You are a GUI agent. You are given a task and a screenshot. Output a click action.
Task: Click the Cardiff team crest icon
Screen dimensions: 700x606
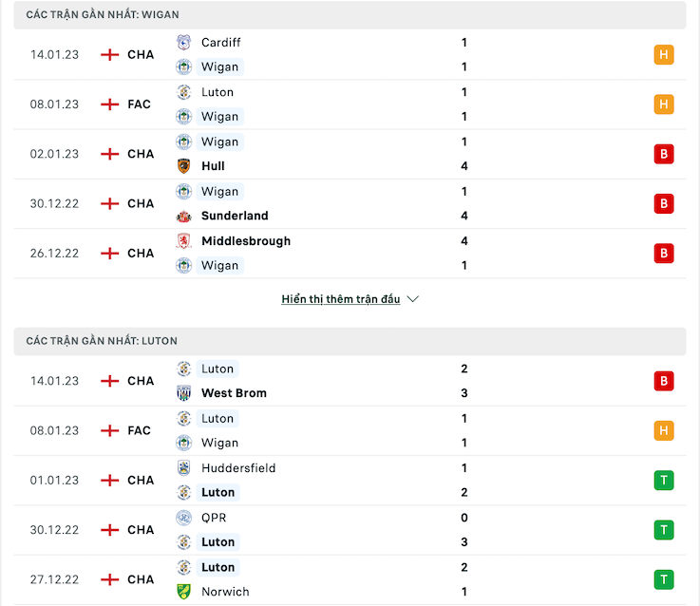183,43
